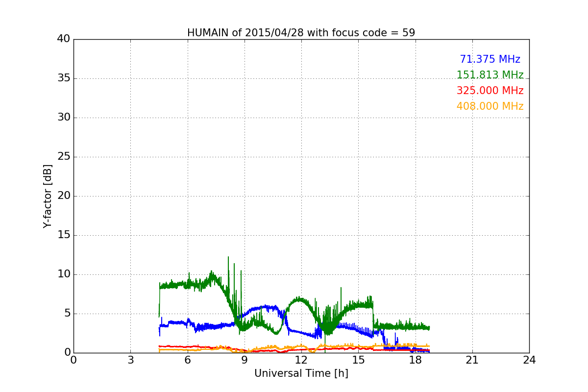This screenshot has height=392, width=588.
Task: Select the 408.000 MHz legend label
Action: (x=490, y=106)
